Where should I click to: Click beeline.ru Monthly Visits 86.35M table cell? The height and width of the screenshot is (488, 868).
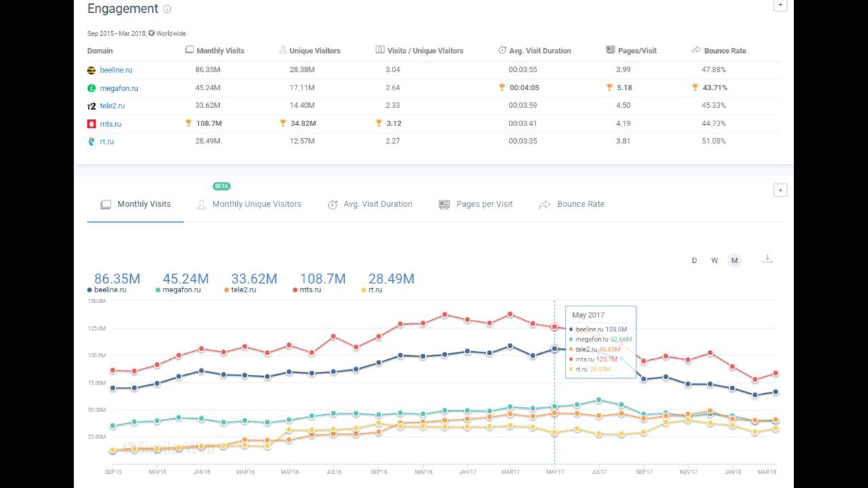208,70
